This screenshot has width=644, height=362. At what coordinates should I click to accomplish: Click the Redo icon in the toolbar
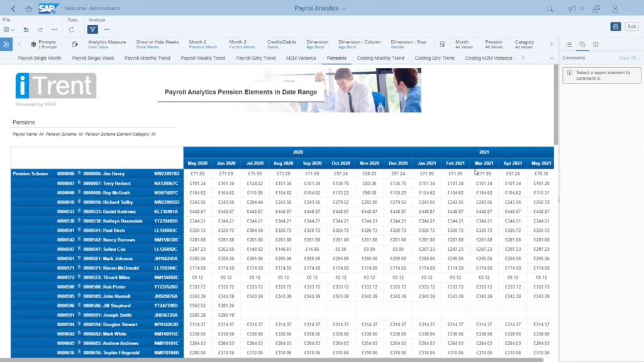pos(40,29)
